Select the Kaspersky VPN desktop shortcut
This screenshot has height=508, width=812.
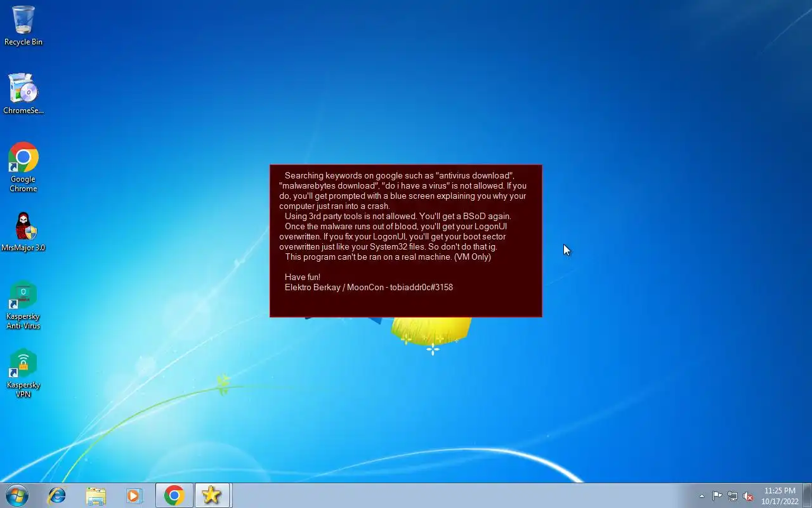(23, 374)
